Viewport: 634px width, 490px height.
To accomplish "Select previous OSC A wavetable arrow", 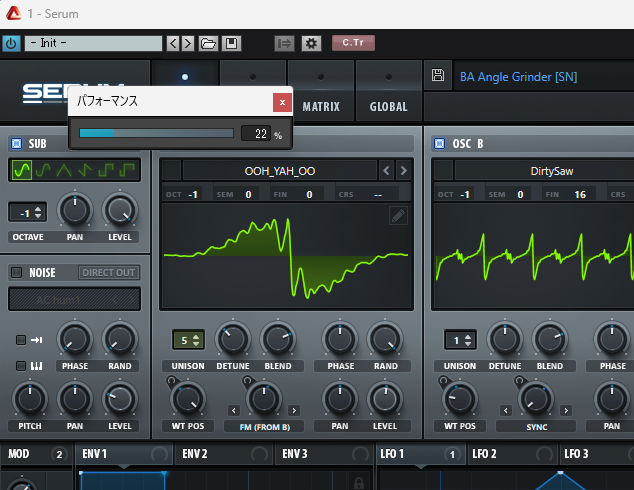I will coord(386,171).
